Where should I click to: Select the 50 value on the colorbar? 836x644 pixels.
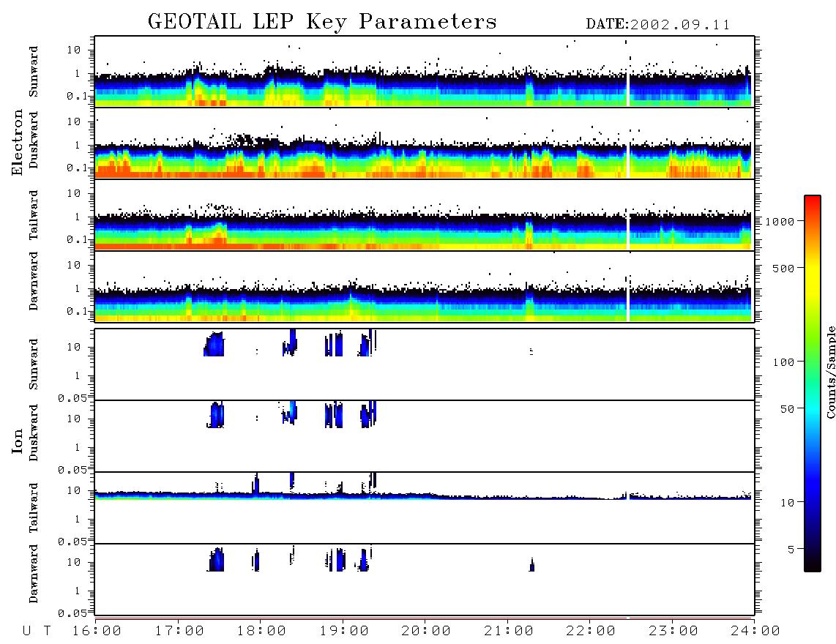[x=787, y=409]
